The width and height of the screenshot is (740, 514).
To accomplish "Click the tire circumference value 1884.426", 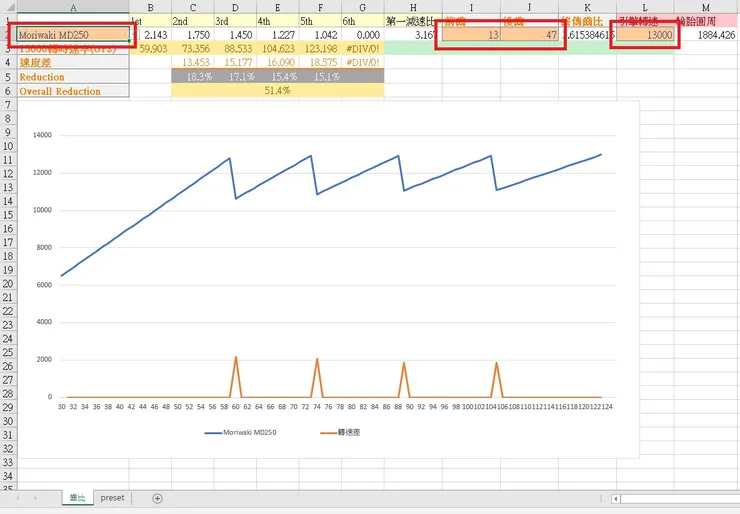I will click(x=706, y=35).
